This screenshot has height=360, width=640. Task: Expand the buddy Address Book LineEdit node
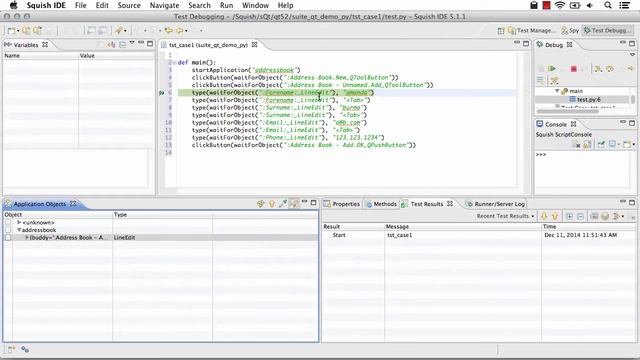point(27,237)
